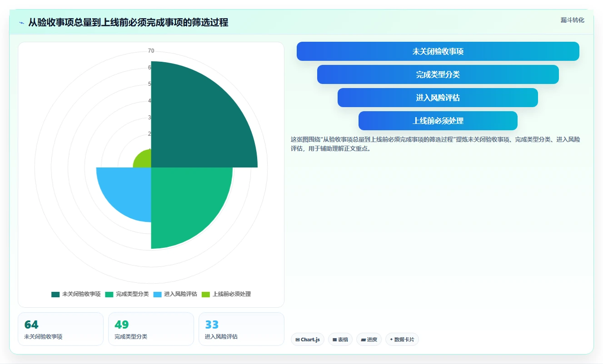603x364 pixels.
Task: Toggle the 完成类型分类 legend swatch
Action: (109, 294)
